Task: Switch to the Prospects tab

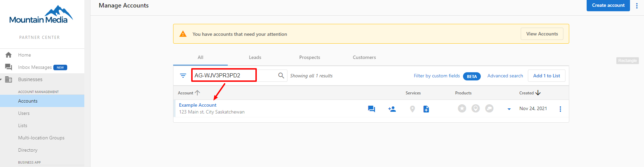Action: click(x=310, y=57)
